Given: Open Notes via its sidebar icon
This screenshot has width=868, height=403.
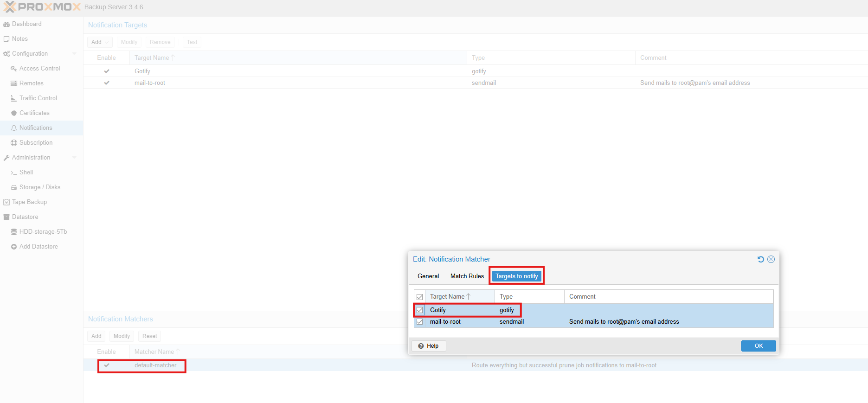Looking at the screenshot, I should coord(6,39).
